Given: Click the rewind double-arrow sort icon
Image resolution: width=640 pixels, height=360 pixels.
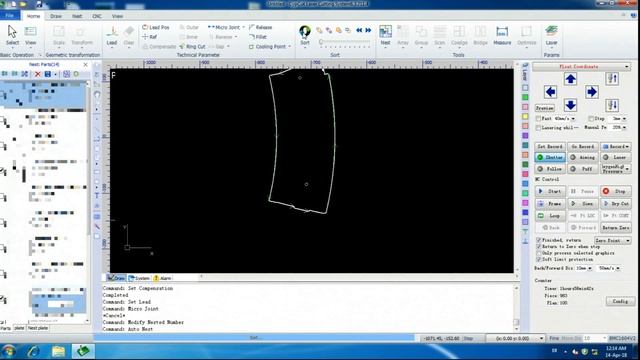Looking at the screenshot, I should tap(359, 30).
